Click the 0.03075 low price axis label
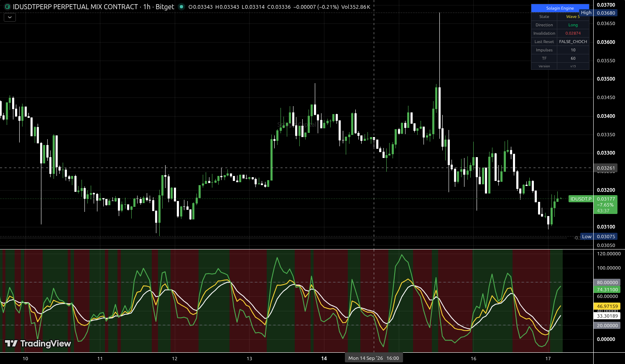 tap(606, 237)
